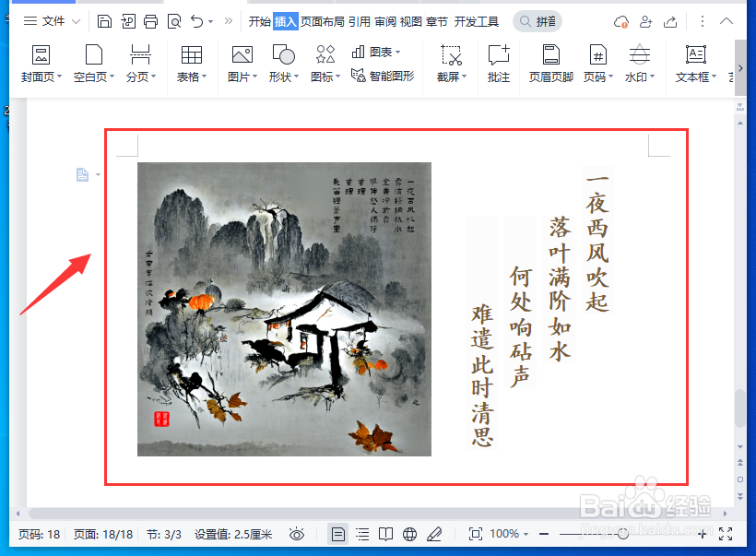Click the export to PDF icon
756x556 pixels.
tap(128, 21)
